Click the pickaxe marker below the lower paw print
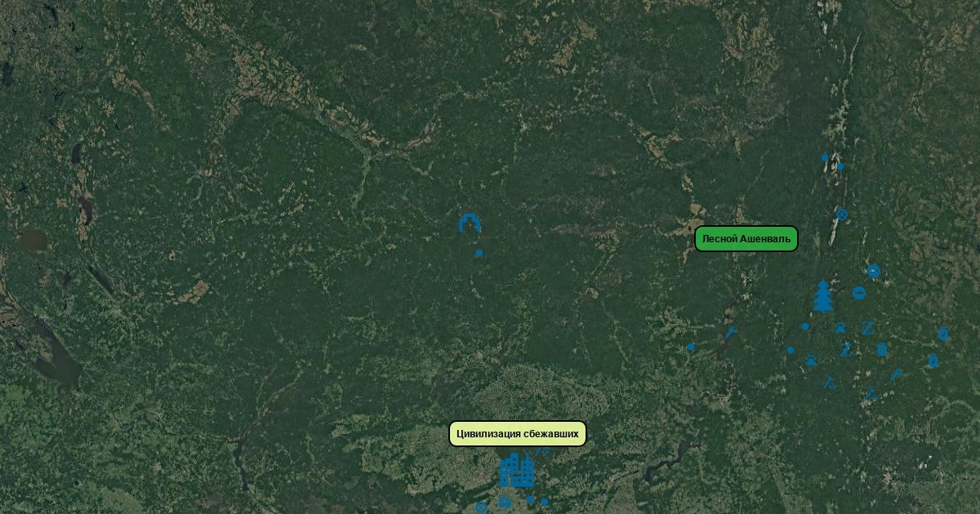 pyautogui.click(x=830, y=382)
